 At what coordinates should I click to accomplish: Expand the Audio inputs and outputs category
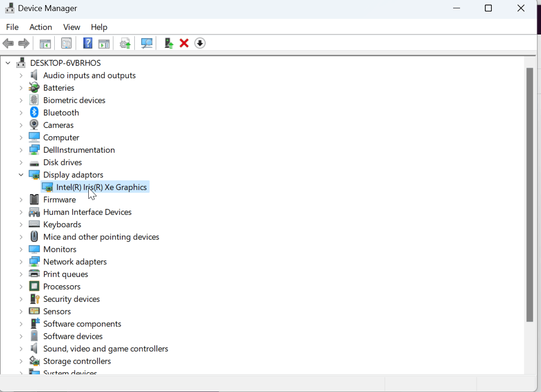click(x=21, y=75)
